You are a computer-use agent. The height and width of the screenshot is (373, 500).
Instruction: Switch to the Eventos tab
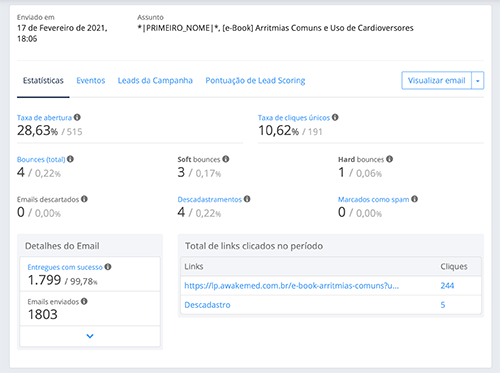point(91,81)
